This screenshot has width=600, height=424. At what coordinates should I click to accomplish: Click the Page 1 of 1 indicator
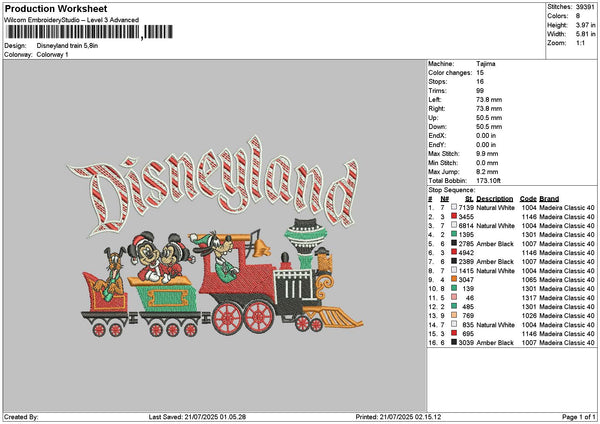[x=579, y=417]
